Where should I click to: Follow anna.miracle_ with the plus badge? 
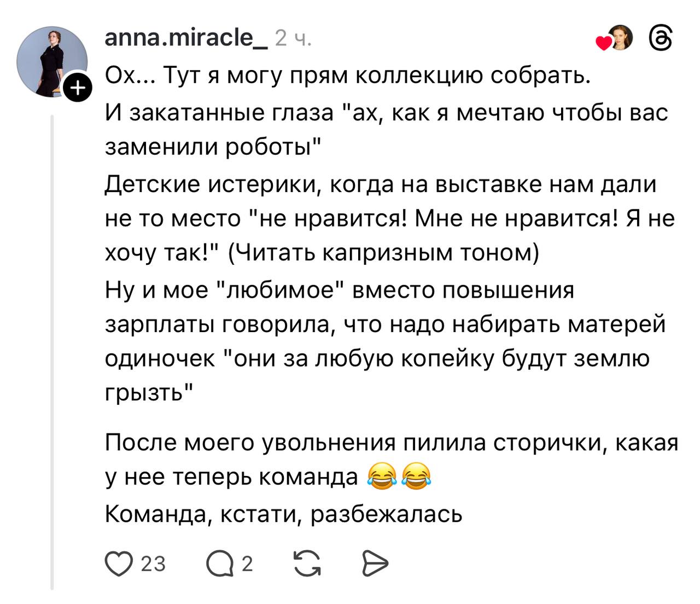click(78, 88)
